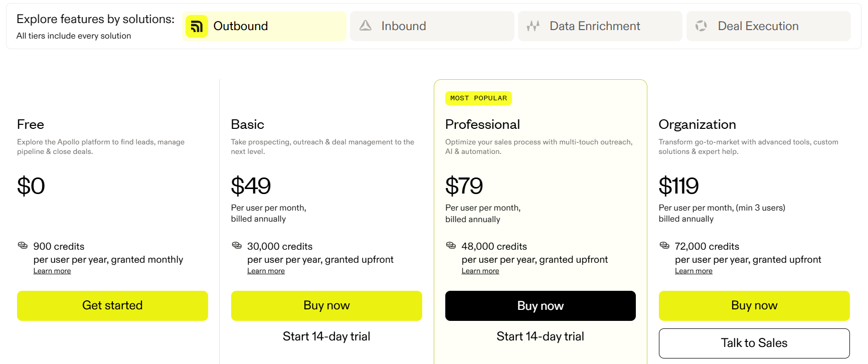Click Buy now for Organization plan
The height and width of the screenshot is (364, 868).
point(754,306)
